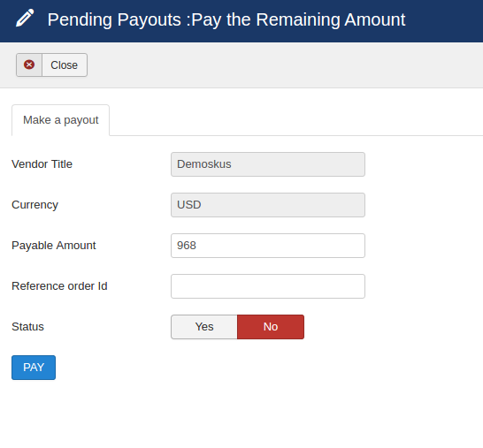The width and height of the screenshot is (483, 448).
Task: Click the USD text in currency field
Action: pos(188,205)
